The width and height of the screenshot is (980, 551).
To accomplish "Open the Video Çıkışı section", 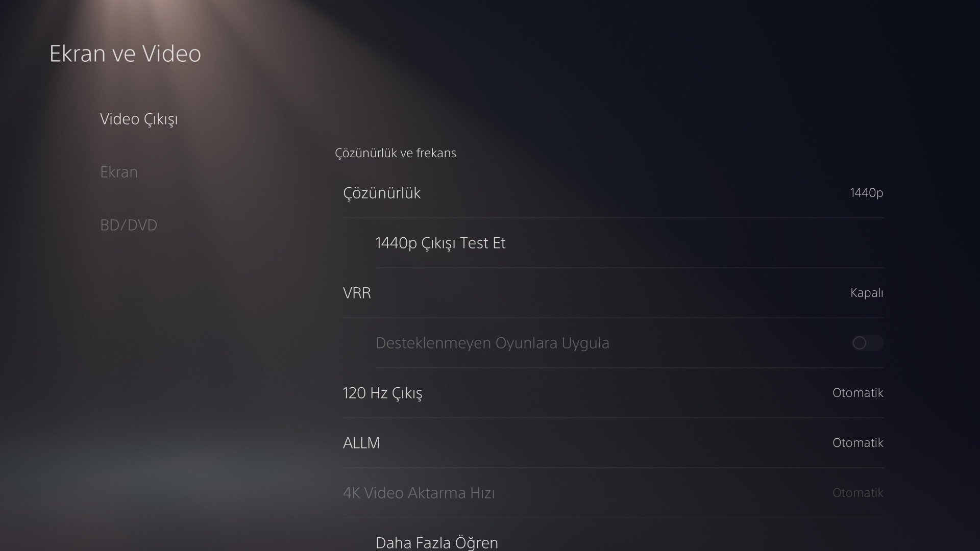I will coord(139,119).
